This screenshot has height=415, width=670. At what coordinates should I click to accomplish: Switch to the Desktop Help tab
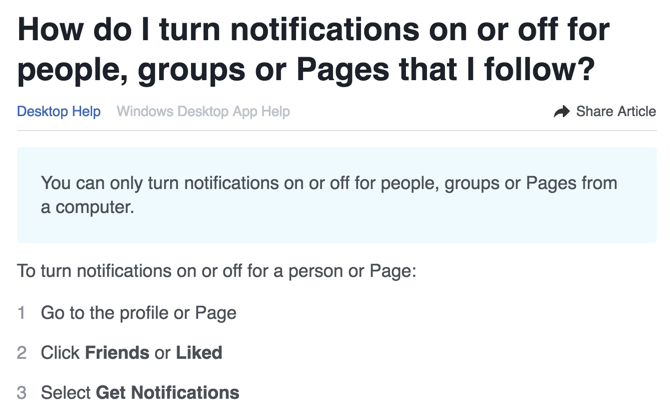(59, 112)
